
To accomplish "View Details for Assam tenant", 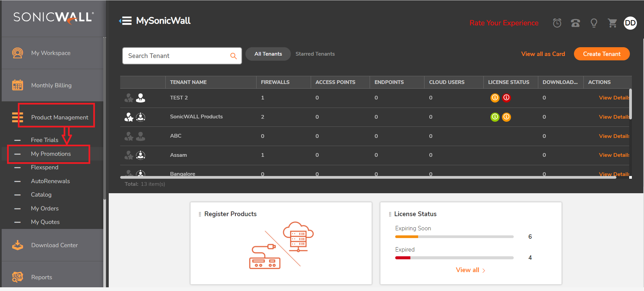I will (x=614, y=155).
